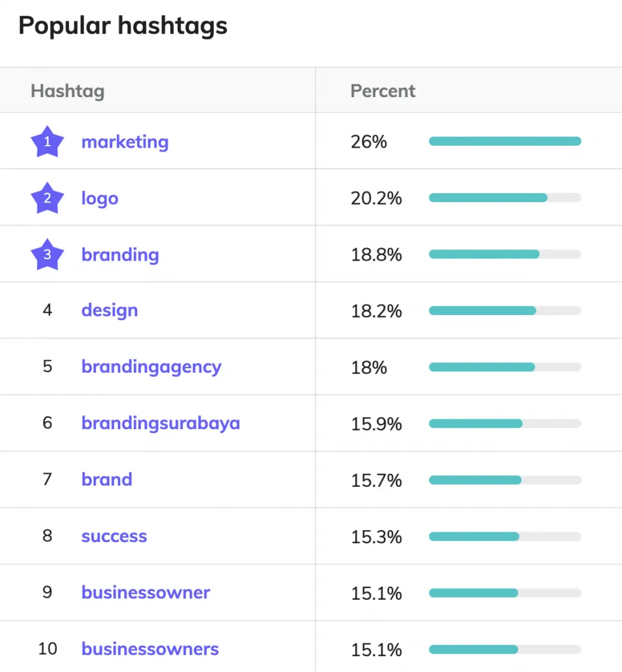Click the success hashtag
The image size is (622, 672).
(x=114, y=536)
